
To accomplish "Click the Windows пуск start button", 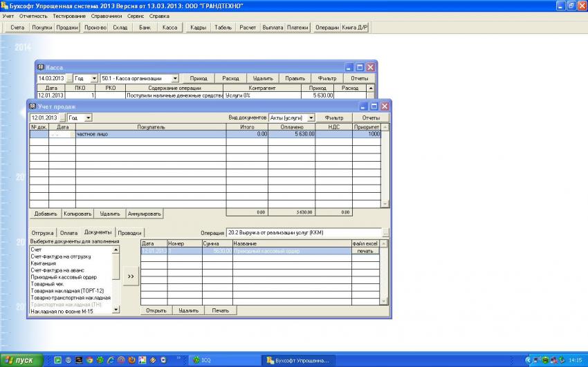I will (21, 360).
